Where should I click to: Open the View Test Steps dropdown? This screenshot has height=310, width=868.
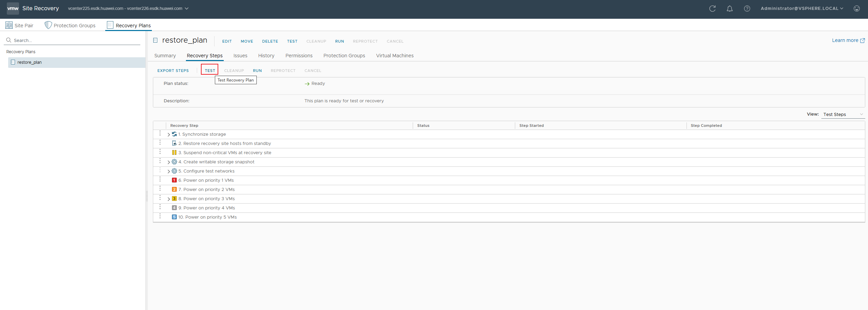click(843, 114)
